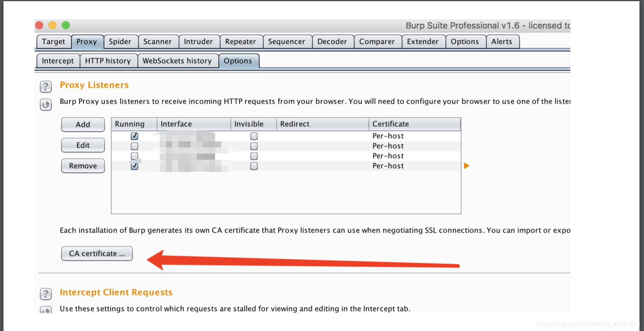Switch to the Target tab
Image resolution: width=644 pixels, height=331 pixels.
[54, 41]
